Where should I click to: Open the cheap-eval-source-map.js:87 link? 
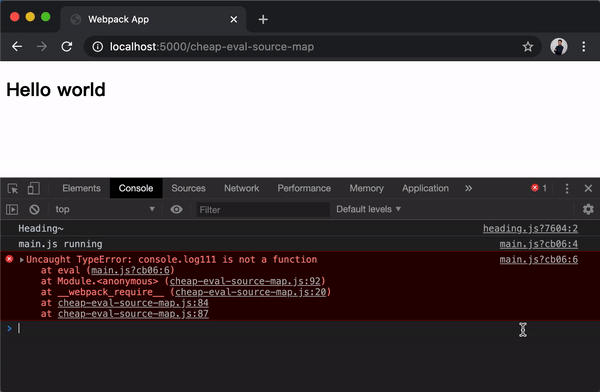[x=133, y=314]
